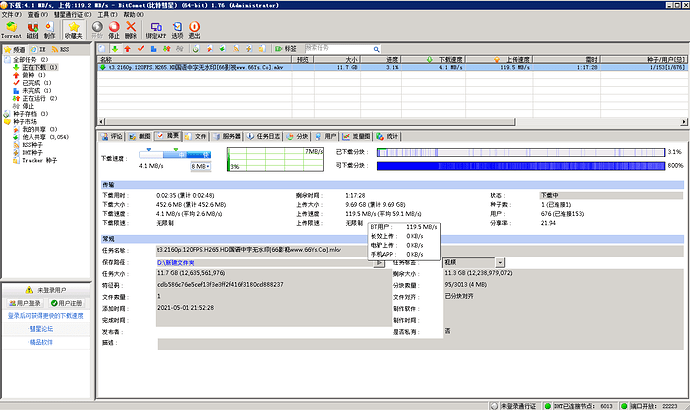Select 种子存档 in the sidebar tree
Viewport: 690px width, 410px height.
(30, 114)
